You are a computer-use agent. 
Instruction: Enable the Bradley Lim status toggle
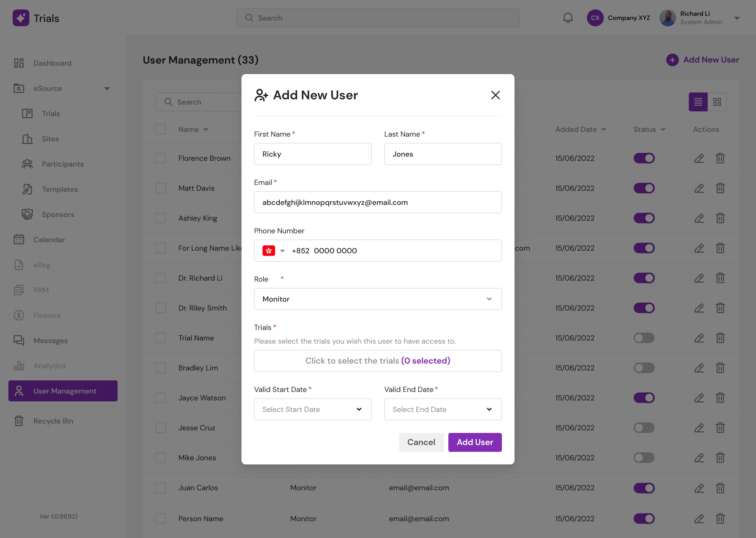pyautogui.click(x=644, y=368)
